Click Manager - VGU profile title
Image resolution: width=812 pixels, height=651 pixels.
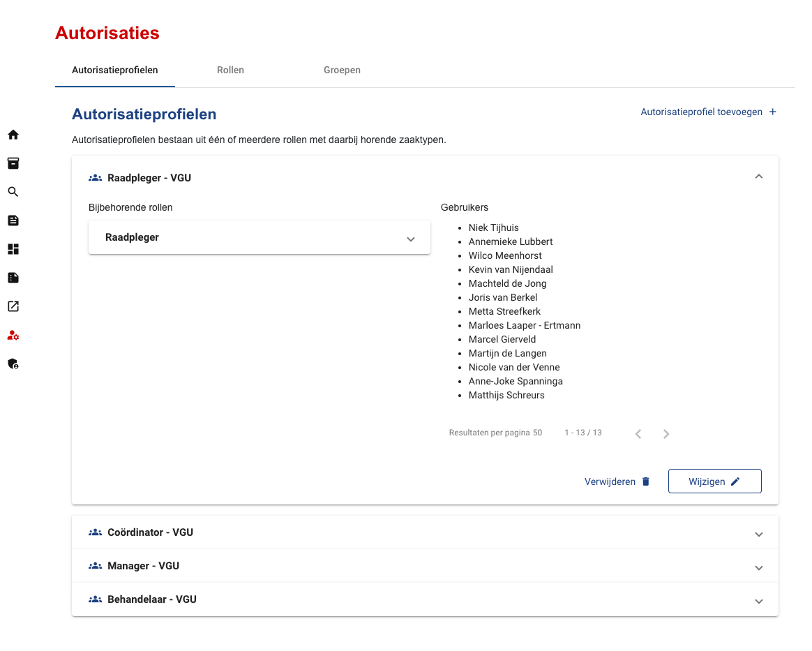[144, 566]
